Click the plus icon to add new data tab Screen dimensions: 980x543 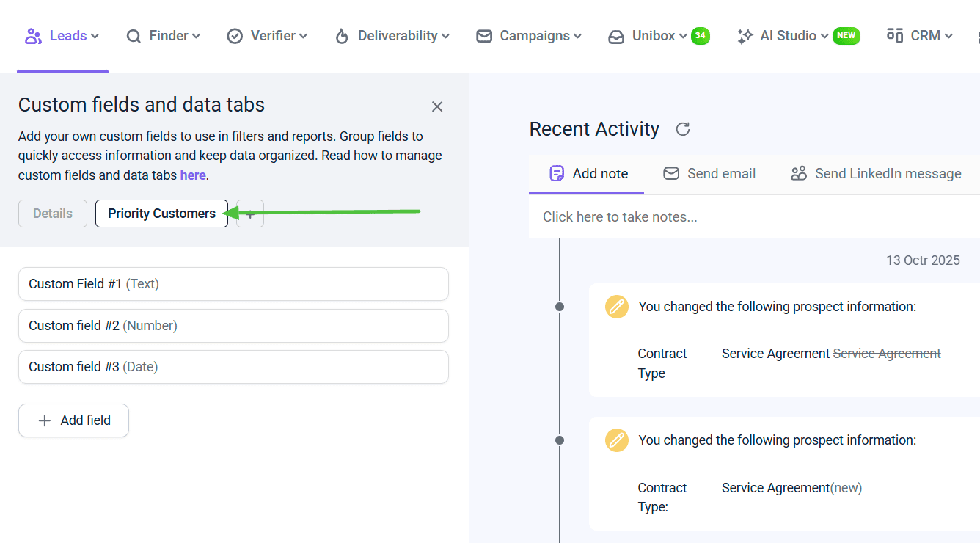[x=250, y=214]
